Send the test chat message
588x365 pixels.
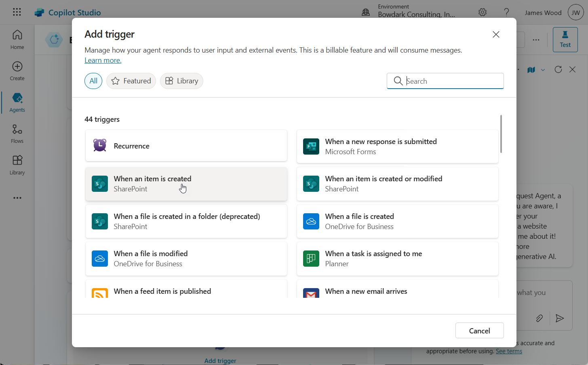pyautogui.click(x=560, y=318)
